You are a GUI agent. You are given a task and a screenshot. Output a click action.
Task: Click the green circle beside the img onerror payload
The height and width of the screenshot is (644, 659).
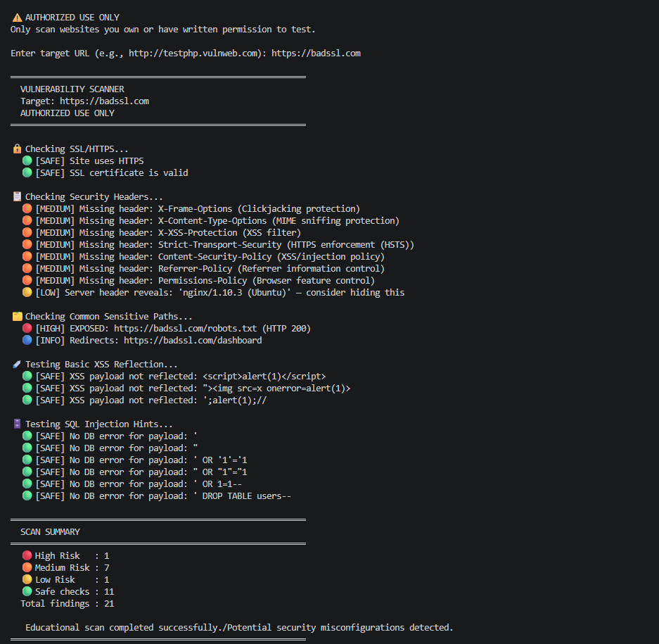27,388
